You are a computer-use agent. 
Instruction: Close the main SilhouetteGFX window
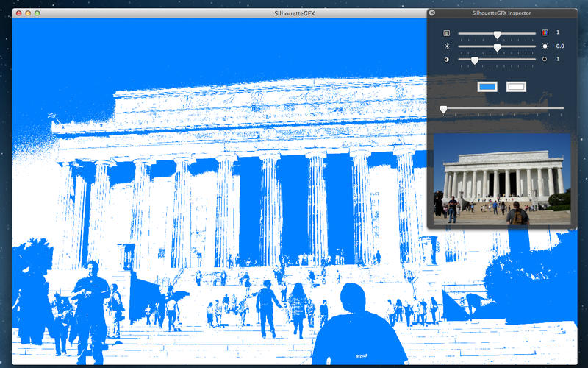19,13
